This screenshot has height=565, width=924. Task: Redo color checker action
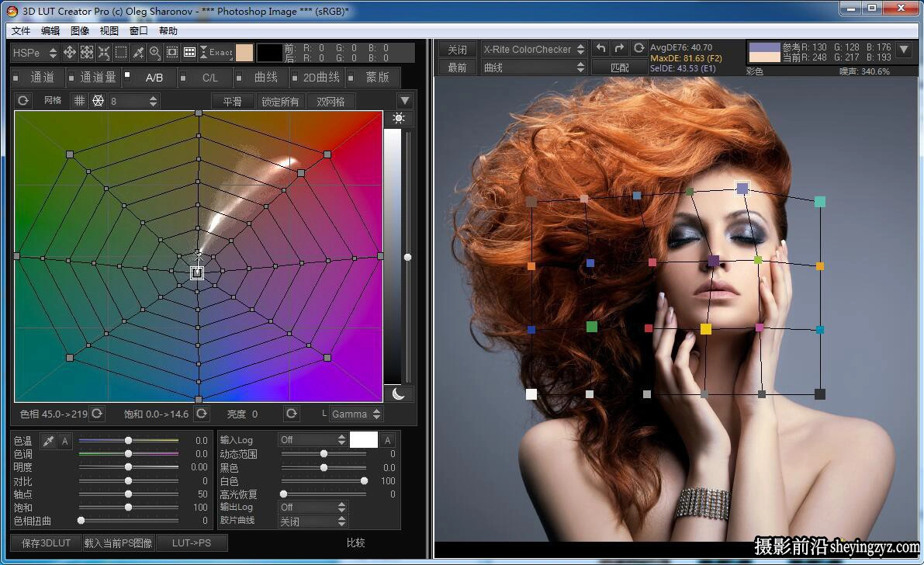tap(619, 48)
